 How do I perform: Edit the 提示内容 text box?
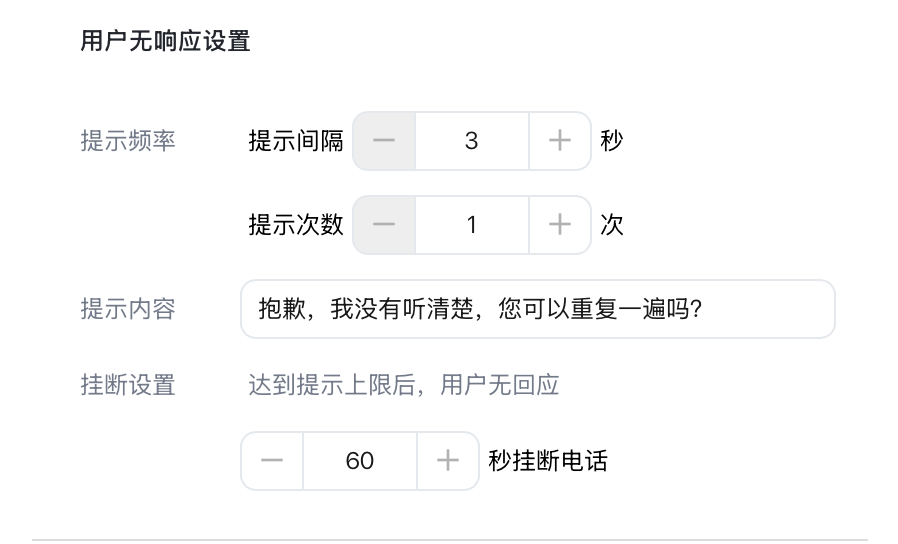(x=537, y=309)
